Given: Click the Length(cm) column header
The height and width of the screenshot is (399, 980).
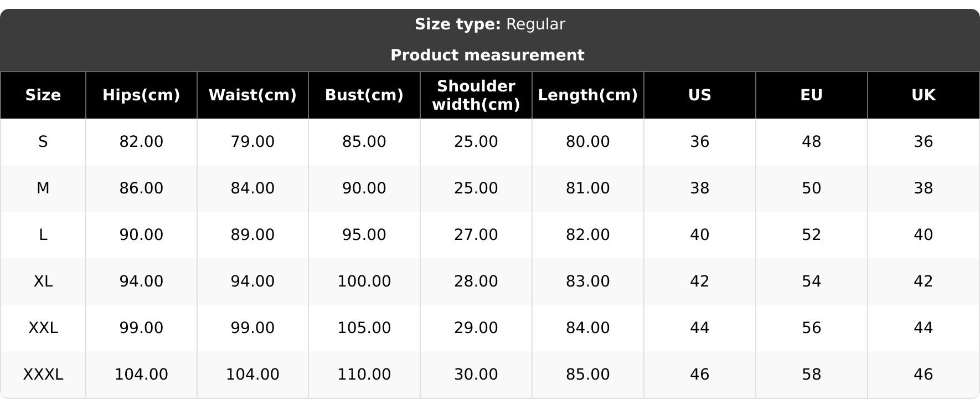Looking at the screenshot, I should point(587,95).
